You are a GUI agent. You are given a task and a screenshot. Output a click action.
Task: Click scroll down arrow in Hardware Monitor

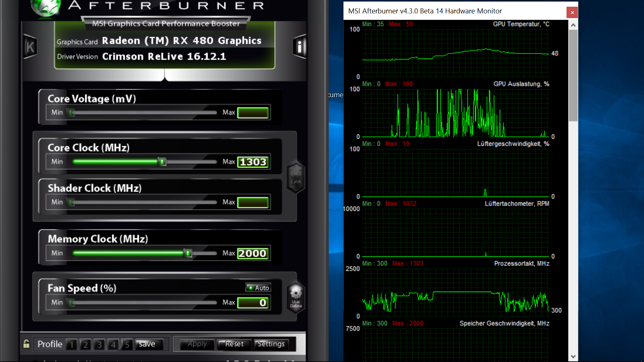573,357
